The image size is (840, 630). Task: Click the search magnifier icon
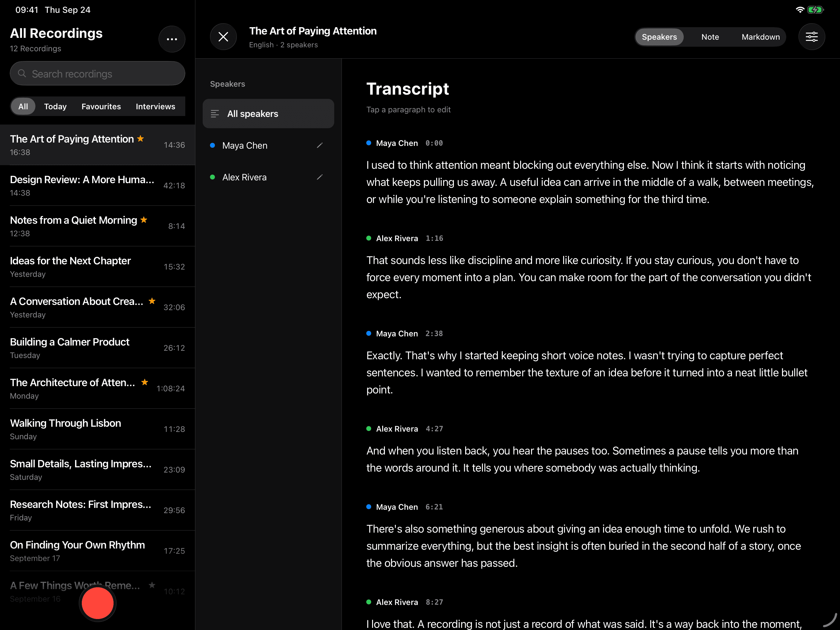tap(22, 73)
